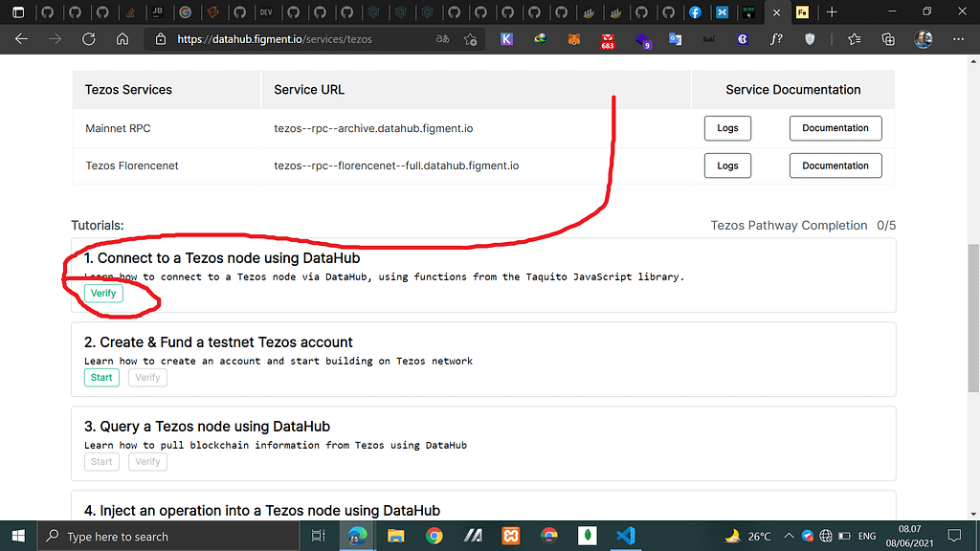Open the purple extension with badge 9
980x551 pixels.
(x=642, y=40)
